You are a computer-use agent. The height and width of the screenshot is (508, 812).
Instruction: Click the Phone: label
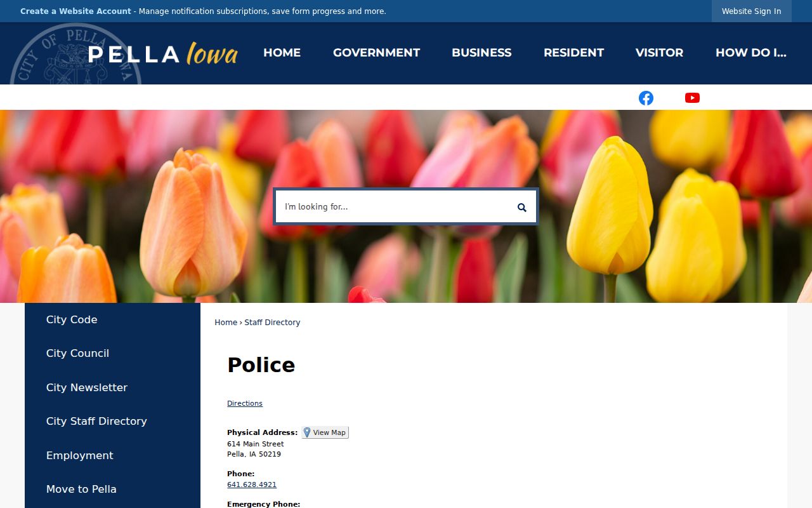(241, 474)
